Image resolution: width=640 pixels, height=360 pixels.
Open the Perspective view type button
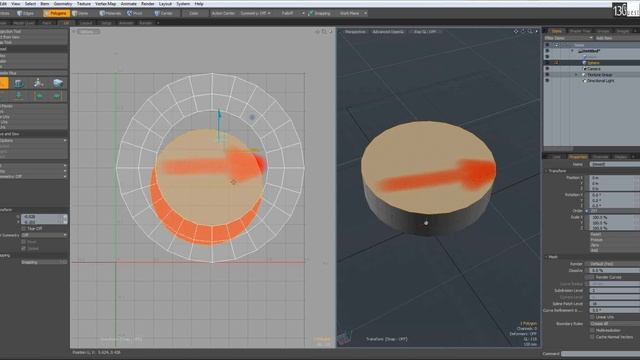[355, 32]
